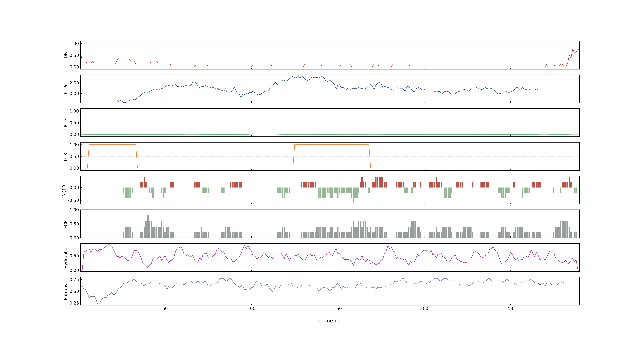
Task: Click the 0.00 tick of Hydropho panel
Action: 74,270
